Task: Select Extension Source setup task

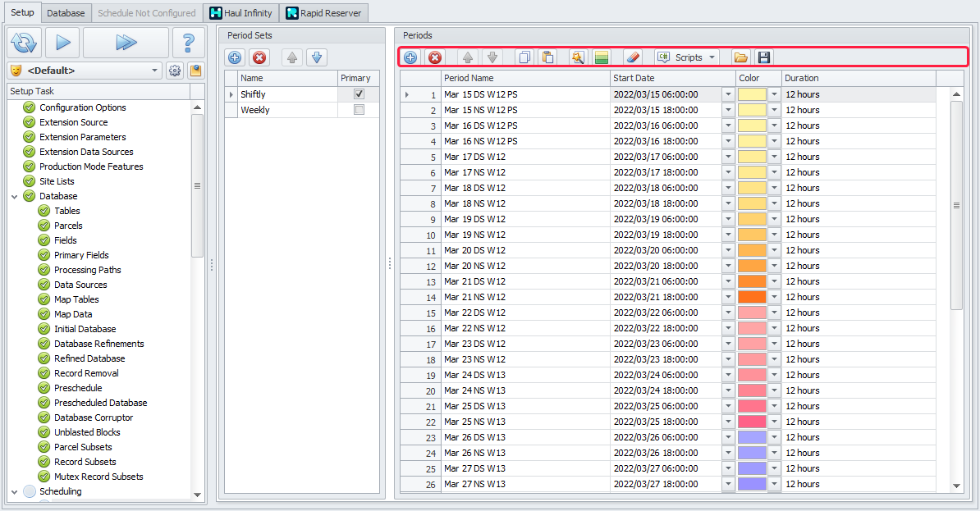Action: tap(73, 122)
